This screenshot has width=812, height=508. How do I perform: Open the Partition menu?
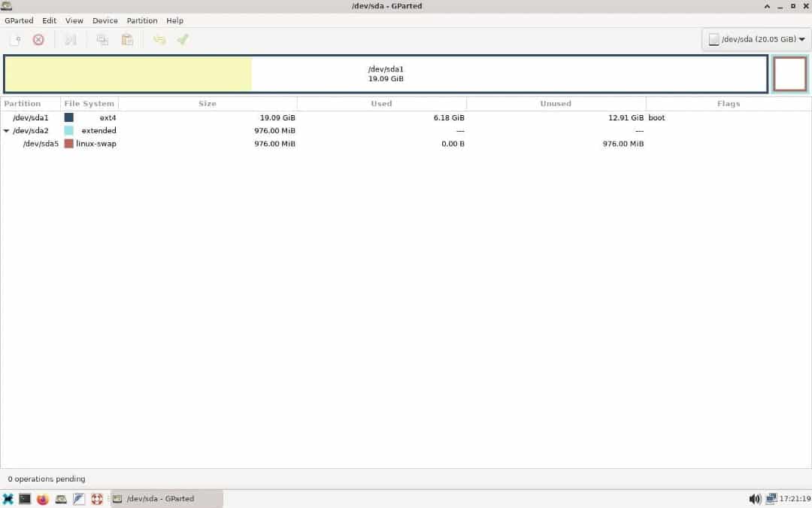tap(141, 20)
